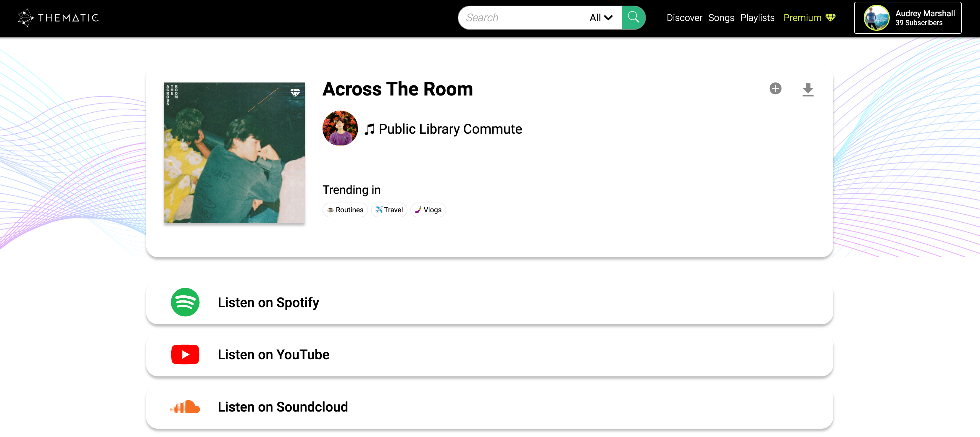Screen dimensions: 980x437
Task: Select the Routines trending tag
Action: (345, 210)
